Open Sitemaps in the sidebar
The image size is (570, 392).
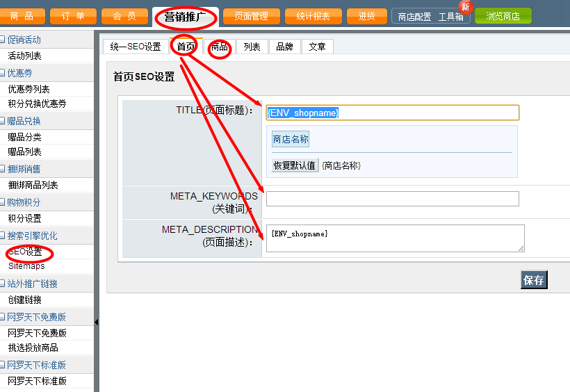(26, 266)
